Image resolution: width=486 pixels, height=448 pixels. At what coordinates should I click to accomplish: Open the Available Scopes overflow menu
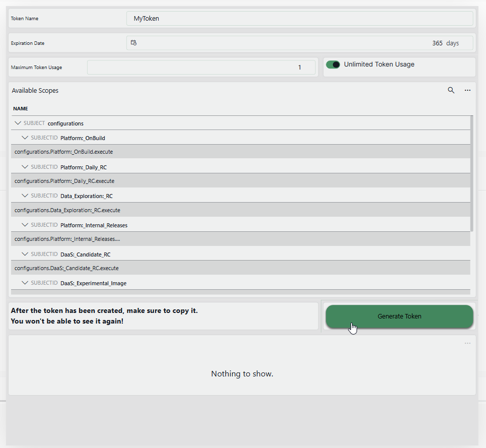(x=467, y=90)
